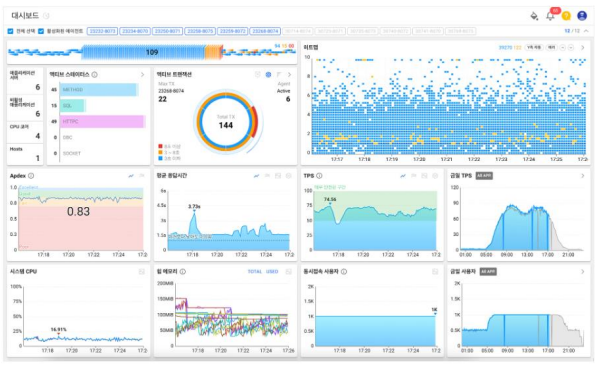Click the image icon in 동시접속 사용자 panel

(435, 271)
